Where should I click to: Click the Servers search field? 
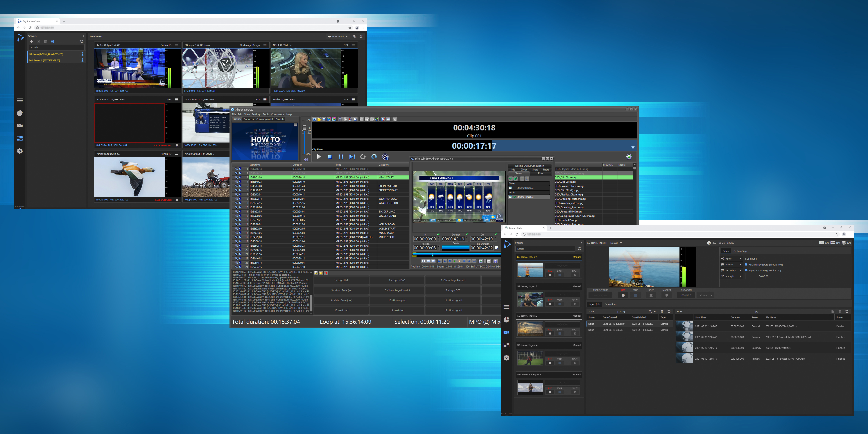[x=56, y=48]
